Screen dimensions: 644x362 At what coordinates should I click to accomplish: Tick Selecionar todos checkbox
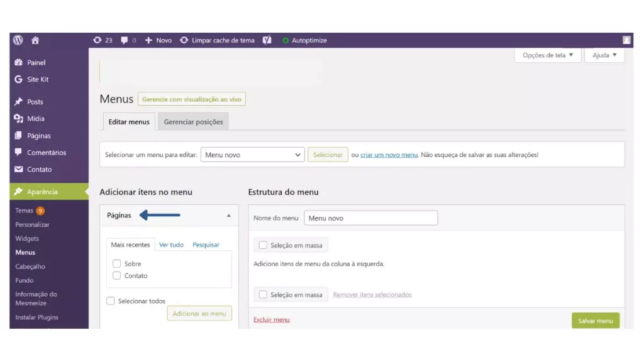(x=111, y=301)
